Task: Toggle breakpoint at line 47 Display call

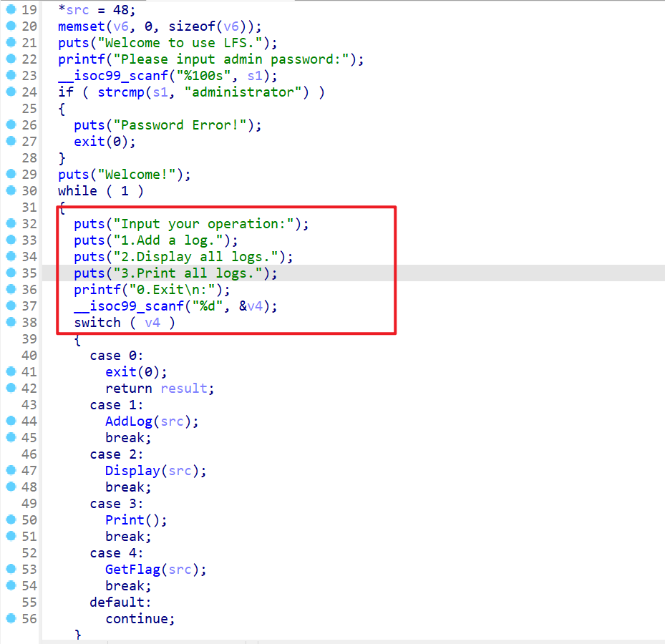Action: pos(10,470)
